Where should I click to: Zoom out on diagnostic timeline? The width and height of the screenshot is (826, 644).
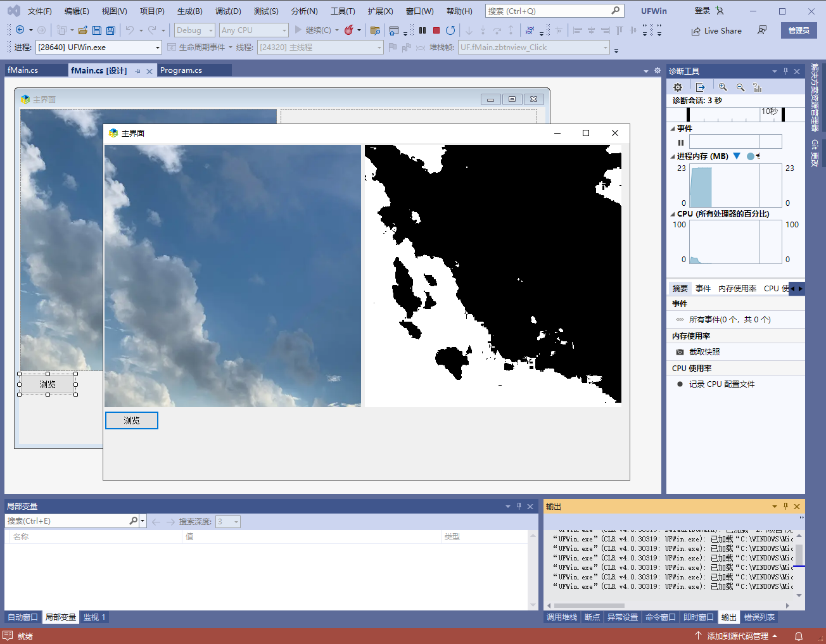pos(740,87)
